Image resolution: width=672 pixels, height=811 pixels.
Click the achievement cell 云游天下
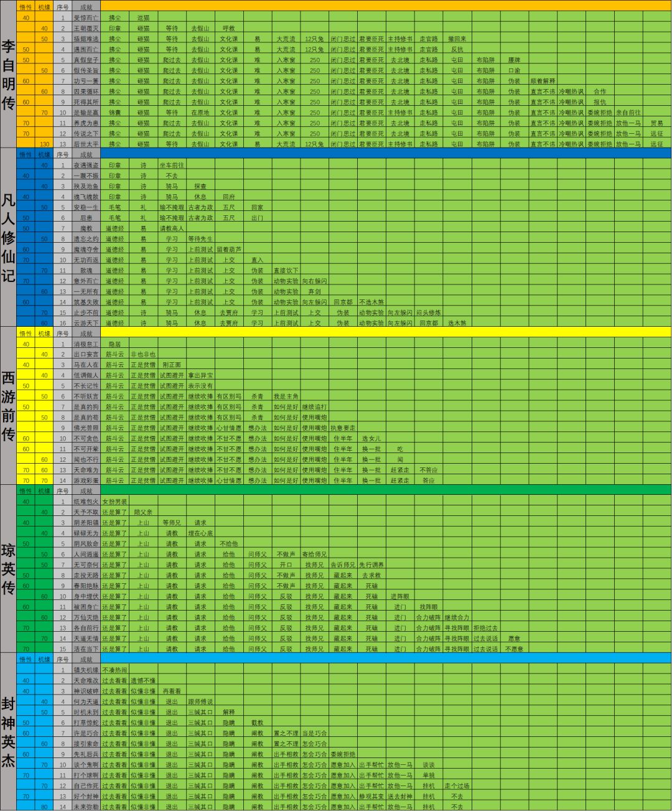pyautogui.click(x=86, y=324)
